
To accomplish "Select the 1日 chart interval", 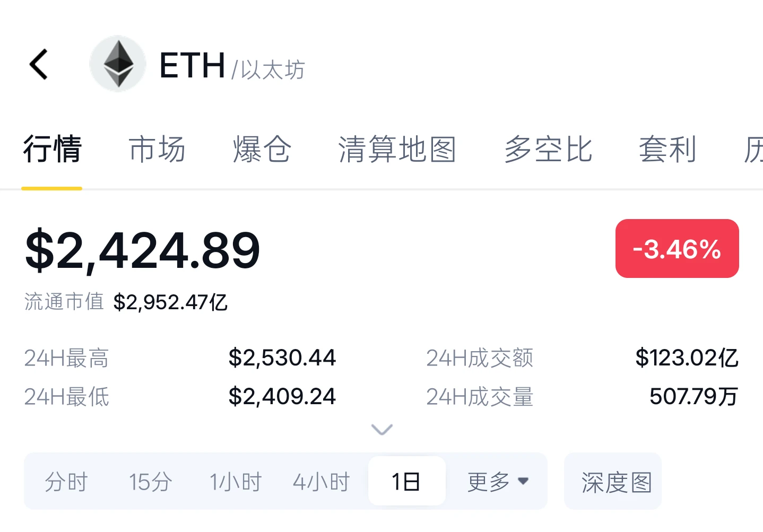I will [x=406, y=481].
